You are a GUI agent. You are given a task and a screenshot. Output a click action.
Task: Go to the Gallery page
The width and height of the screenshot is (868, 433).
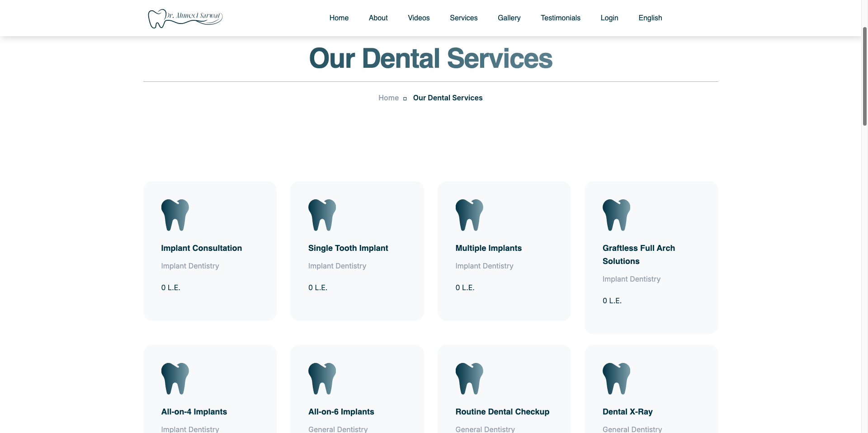pyautogui.click(x=509, y=18)
